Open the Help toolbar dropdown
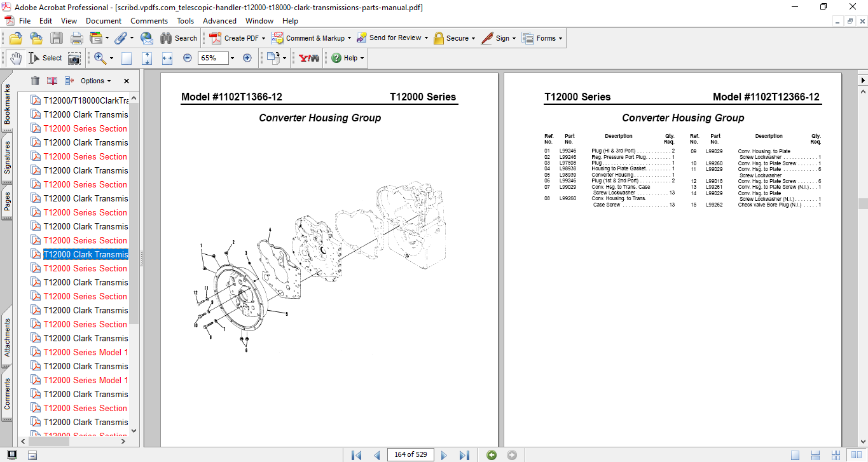This screenshot has width=868, height=462. tap(348, 58)
